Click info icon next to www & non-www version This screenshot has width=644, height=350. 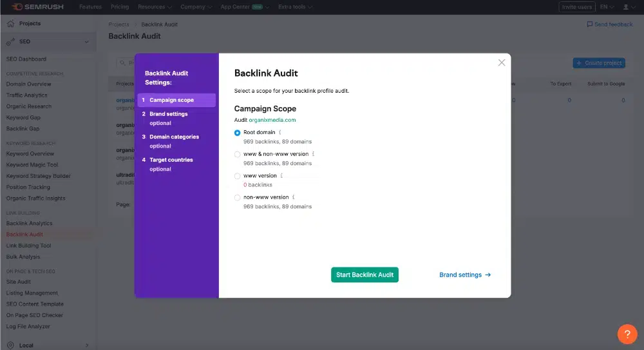(x=314, y=154)
